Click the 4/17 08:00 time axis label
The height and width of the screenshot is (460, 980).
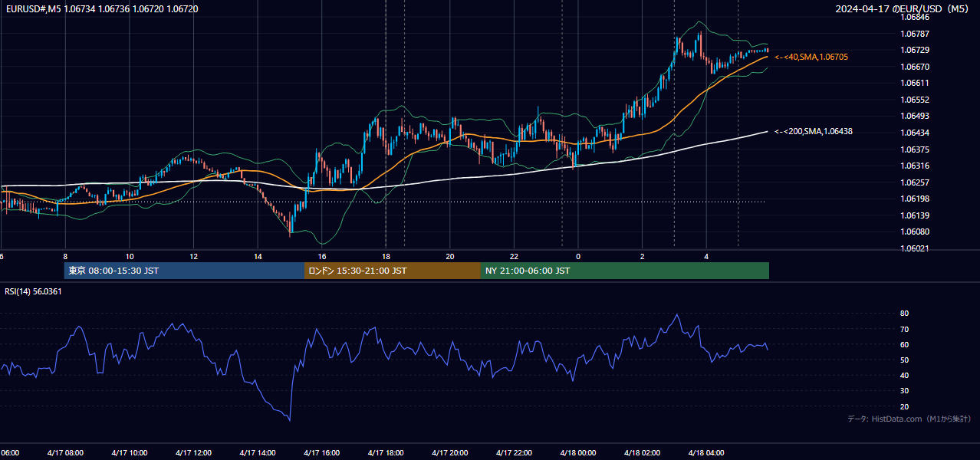pos(64,453)
